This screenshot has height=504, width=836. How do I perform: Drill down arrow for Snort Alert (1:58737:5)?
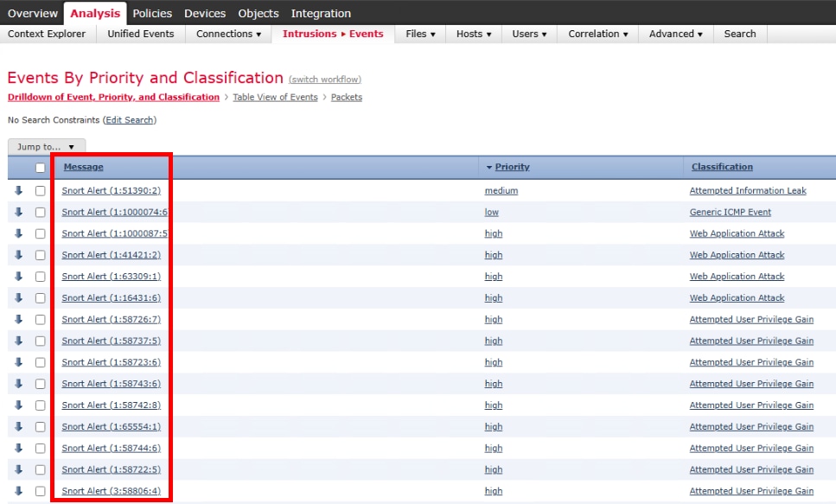[x=19, y=341]
